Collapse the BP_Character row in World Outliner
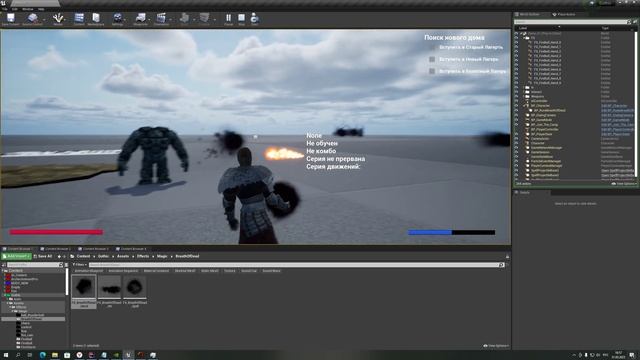The width and height of the screenshot is (640, 360). 524,106
